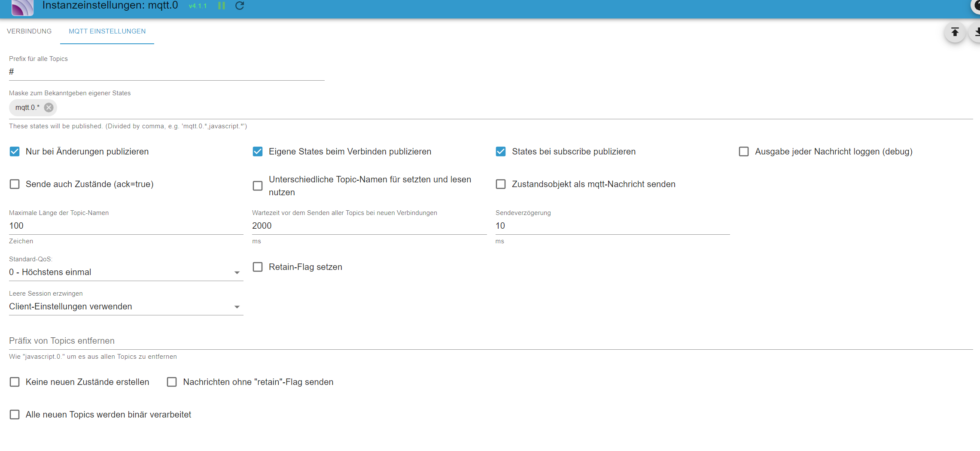This screenshot has height=451, width=980.
Task: Enable Retain-Flag setzen checkbox
Action: point(258,267)
